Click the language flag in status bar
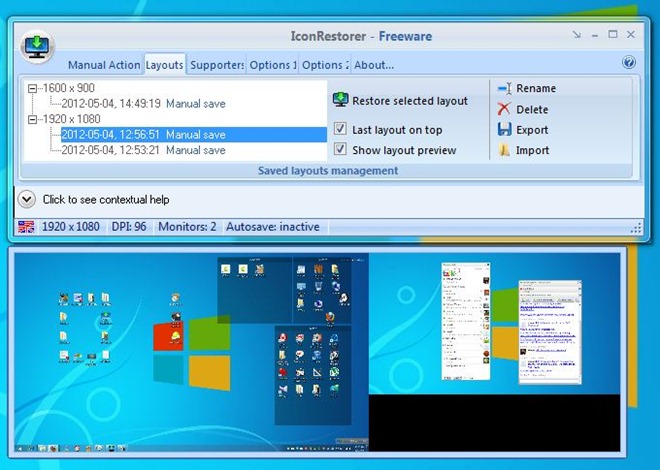Screen dimensions: 660x470 [x=26, y=227]
